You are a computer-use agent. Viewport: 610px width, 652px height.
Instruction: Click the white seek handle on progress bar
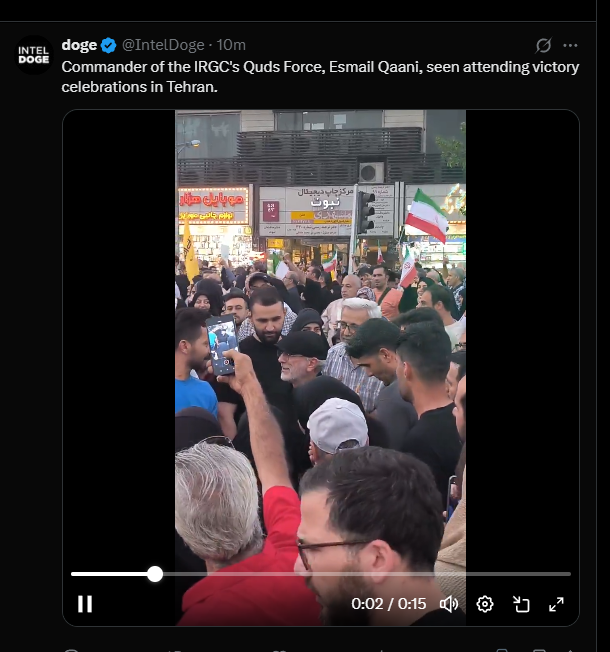pyautogui.click(x=155, y=574)
